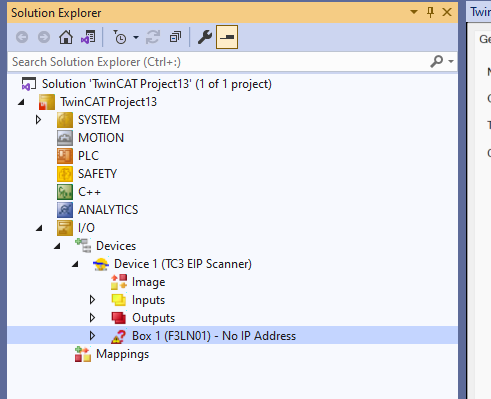Screen dimensions: 491x399
Task: Open Pending Changes Filter dropdown arrow
Action: click(x=136, y=37)
